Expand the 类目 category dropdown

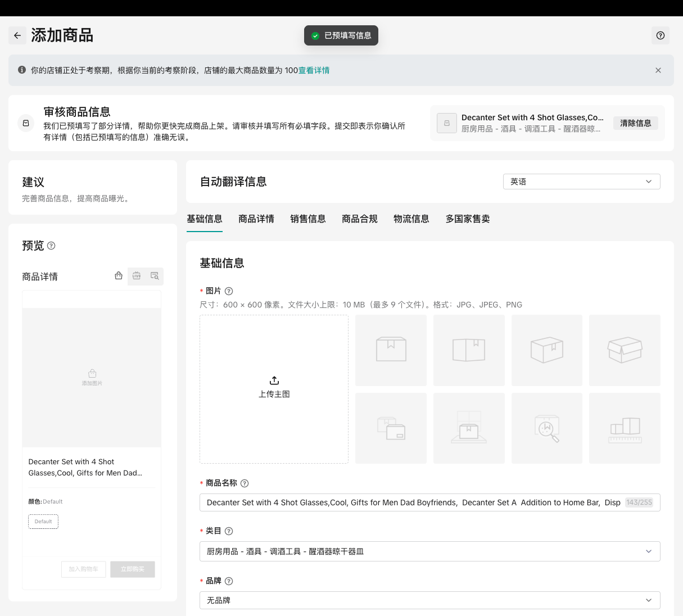coord(429,551)
